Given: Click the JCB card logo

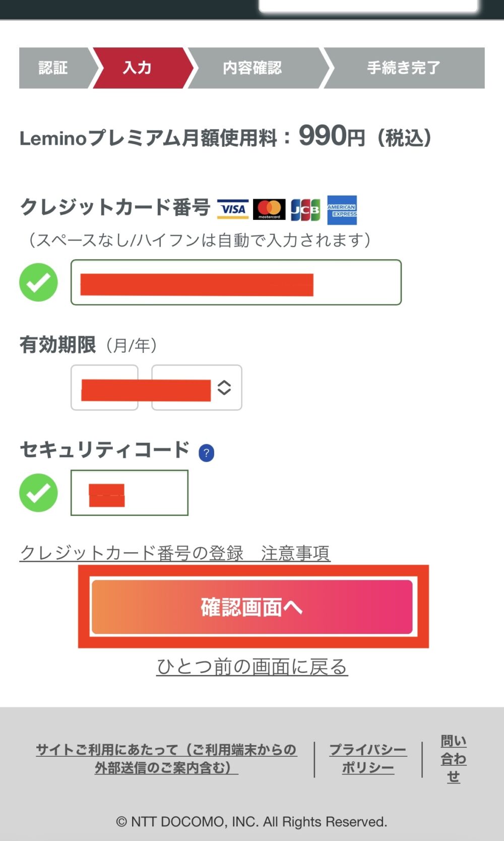Looking at the screenshot, I should click(305, 210).
